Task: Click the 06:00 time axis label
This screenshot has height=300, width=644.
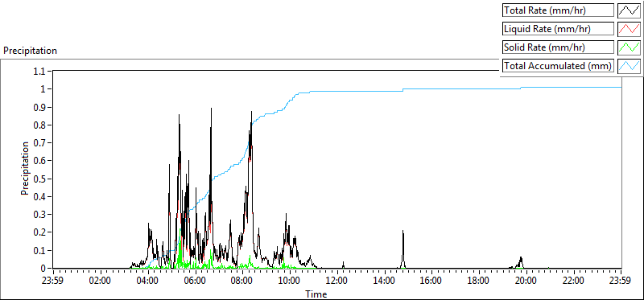Action: 195,282
